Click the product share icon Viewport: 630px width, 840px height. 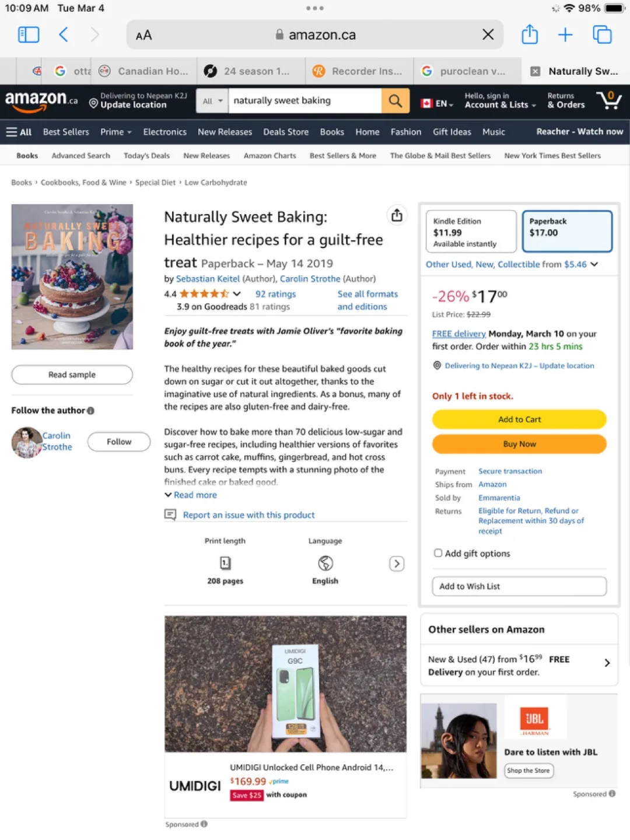click(397, 215)
